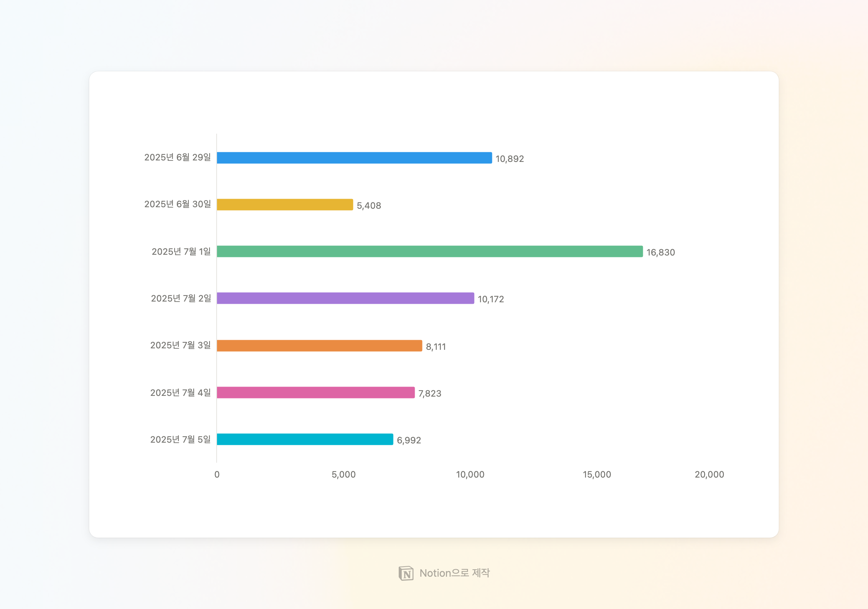Click the 10,172 data label
Image resolution: width=868 pixels, height=609 pixels.
(491, 300)
